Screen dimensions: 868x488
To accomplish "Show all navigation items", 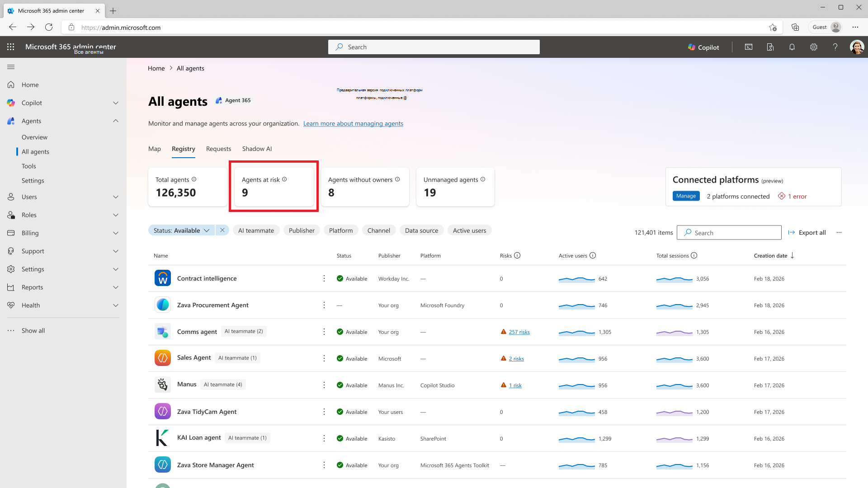I will [33, 331].
